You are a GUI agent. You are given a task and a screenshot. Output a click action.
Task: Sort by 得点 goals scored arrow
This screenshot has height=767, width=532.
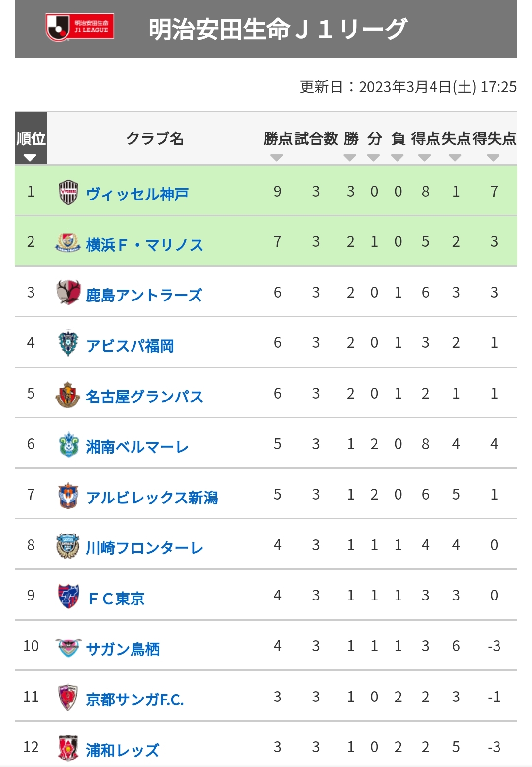pos(424,158)
